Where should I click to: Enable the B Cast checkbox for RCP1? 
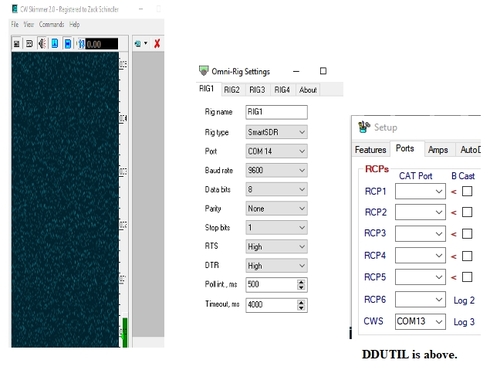coord(467,191)
